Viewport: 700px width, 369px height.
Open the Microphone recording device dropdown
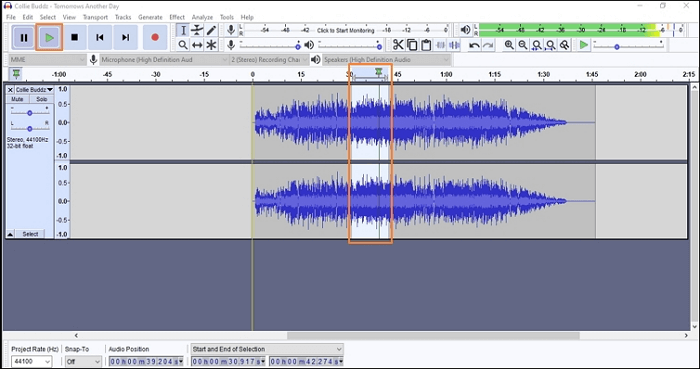coord(164,59)
